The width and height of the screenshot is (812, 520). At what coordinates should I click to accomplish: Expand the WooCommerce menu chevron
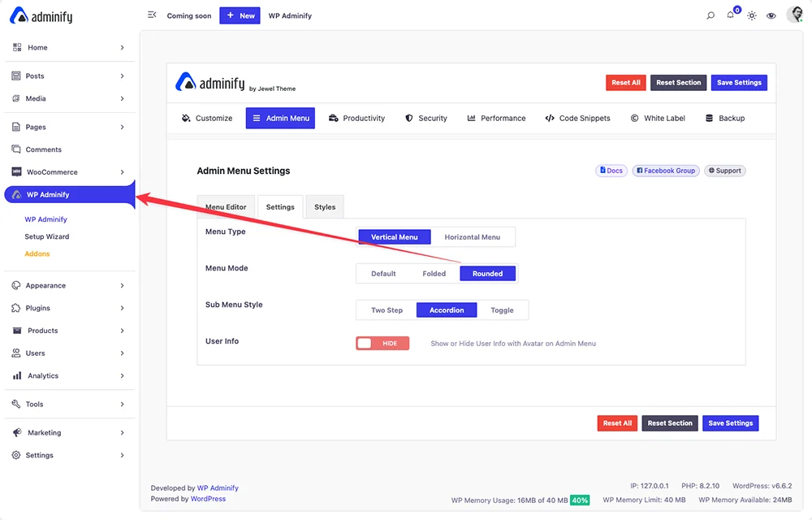123,172
